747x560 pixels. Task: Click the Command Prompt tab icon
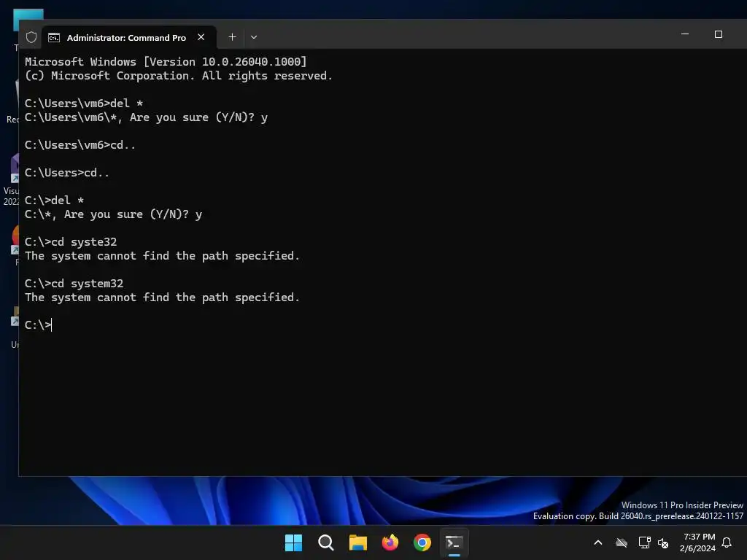pos(54,38)
